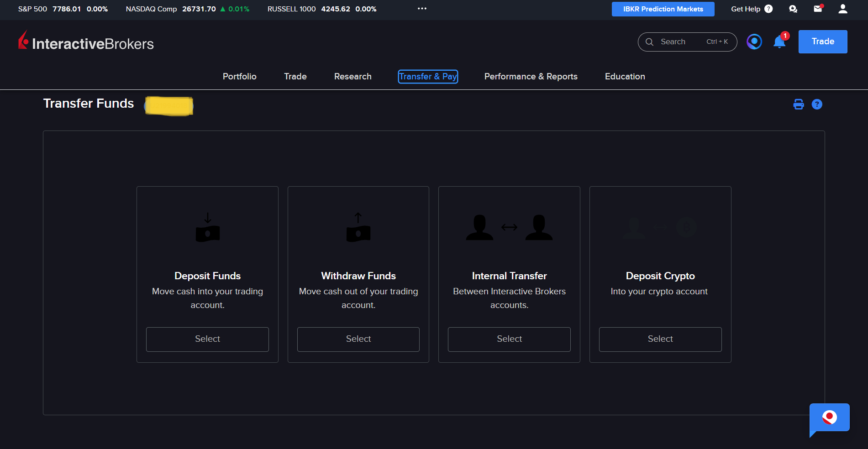Screen dimensions: 868x449
Task: Click 'Between Interactive Brokers accounts' text
Action: [x=509, y=298]
